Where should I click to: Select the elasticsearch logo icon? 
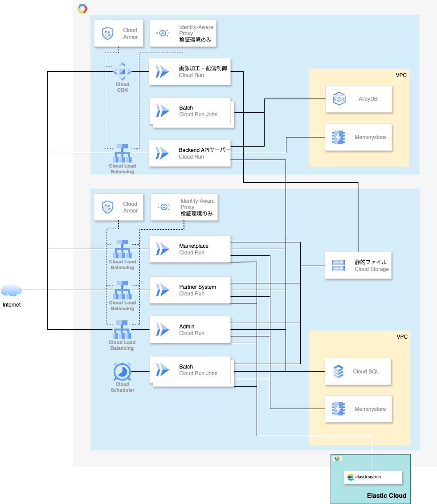point(351,477)
